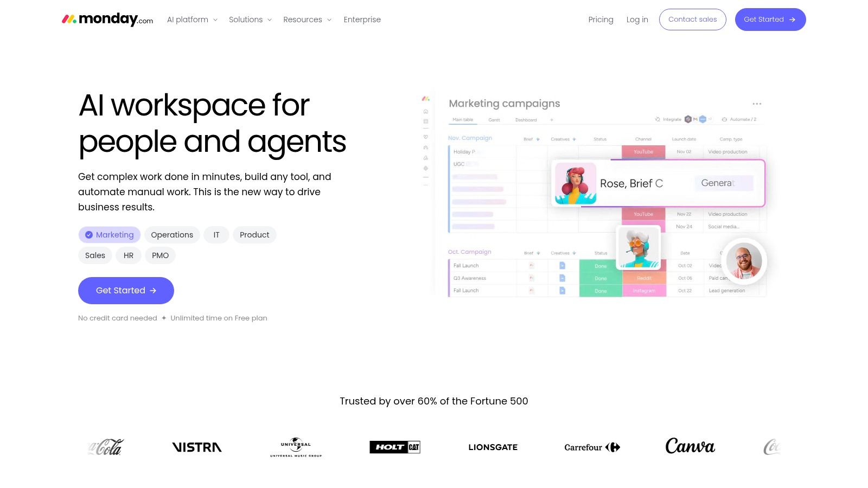
Task: Click the Contact sales button
Action: [693, 20]
